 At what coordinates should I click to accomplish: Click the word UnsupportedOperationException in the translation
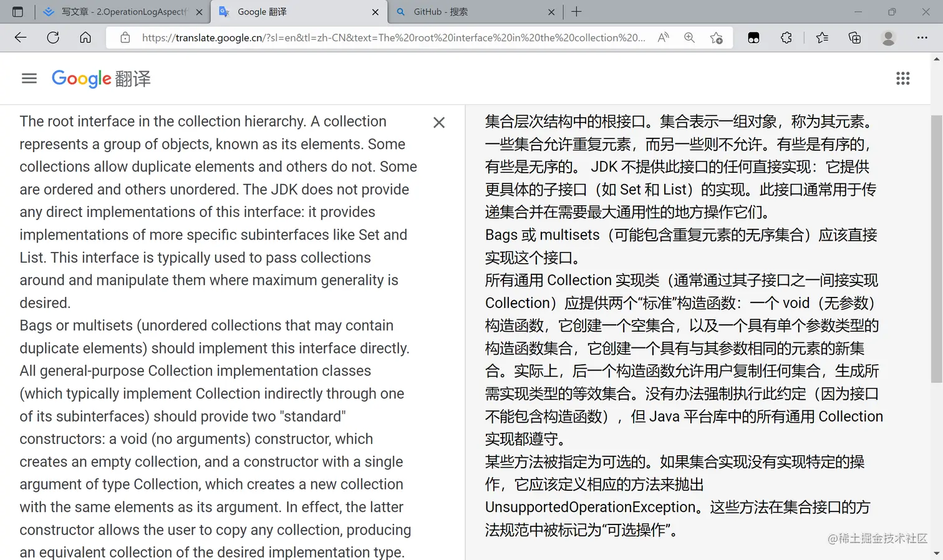pos(590,507)
